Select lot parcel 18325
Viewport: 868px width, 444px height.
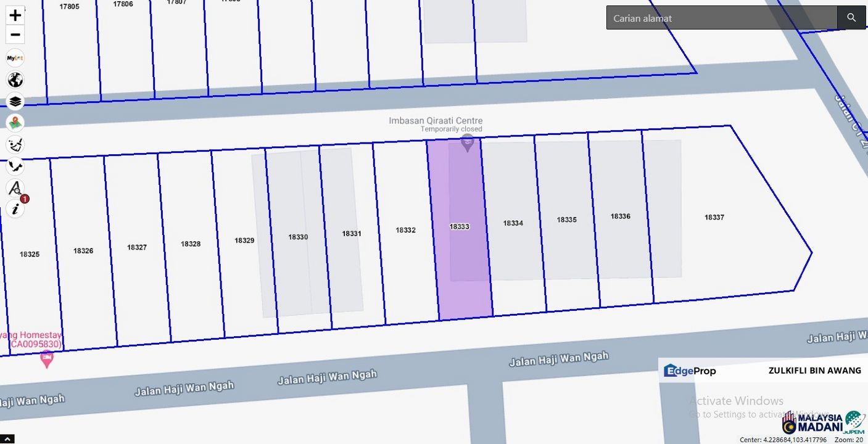click(30, 254)
